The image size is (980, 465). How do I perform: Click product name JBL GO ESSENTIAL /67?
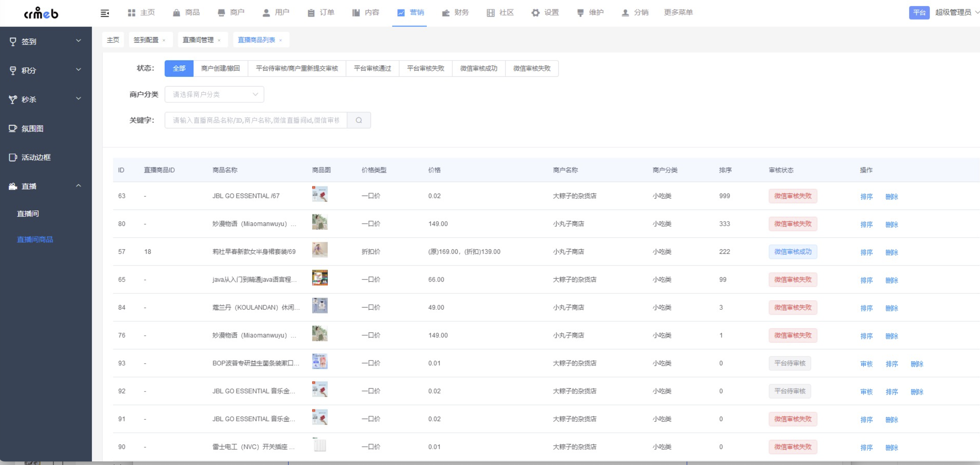click(246, 196)
